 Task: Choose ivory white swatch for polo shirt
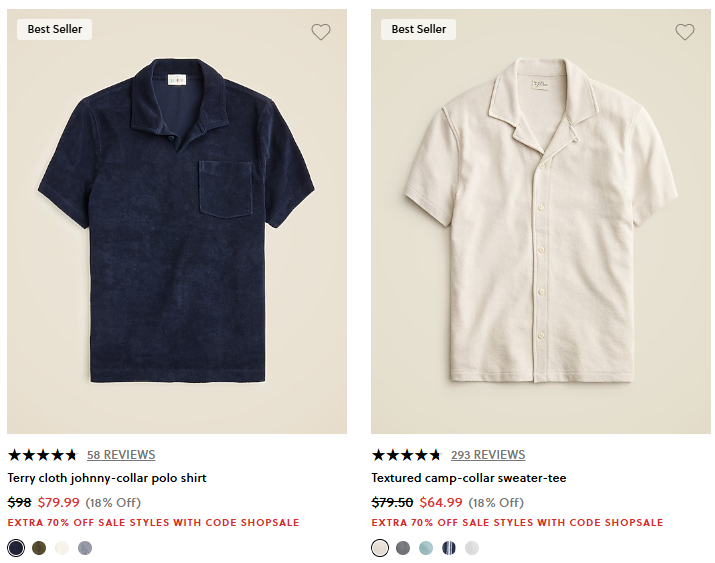click(62, 547)
